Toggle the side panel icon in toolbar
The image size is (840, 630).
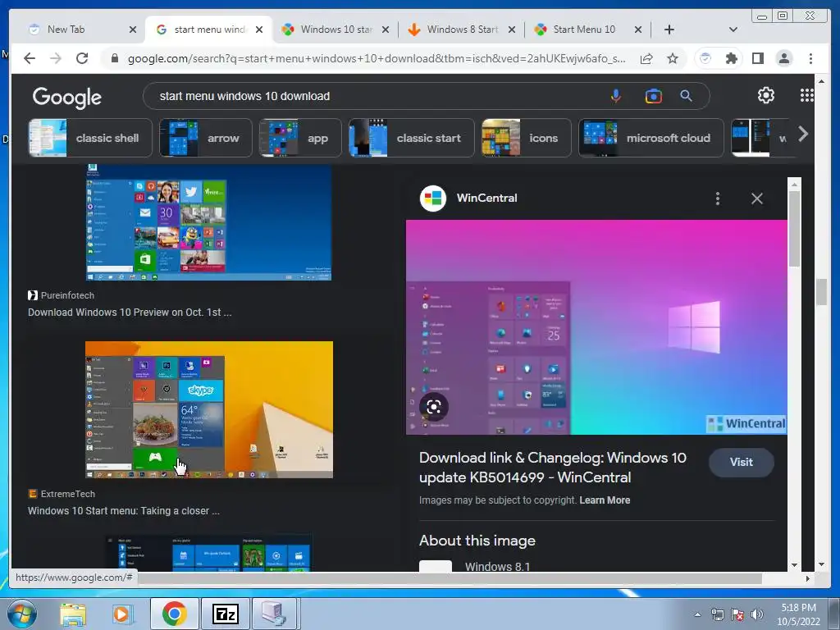pyautogui.click(x=757, y=58)
